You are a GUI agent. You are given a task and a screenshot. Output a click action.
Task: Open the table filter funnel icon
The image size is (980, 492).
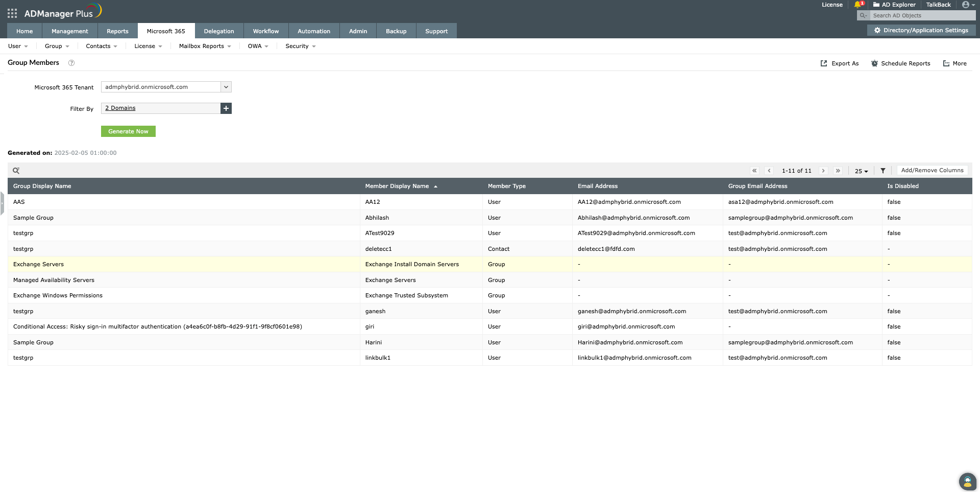click(x=883, y=171)
